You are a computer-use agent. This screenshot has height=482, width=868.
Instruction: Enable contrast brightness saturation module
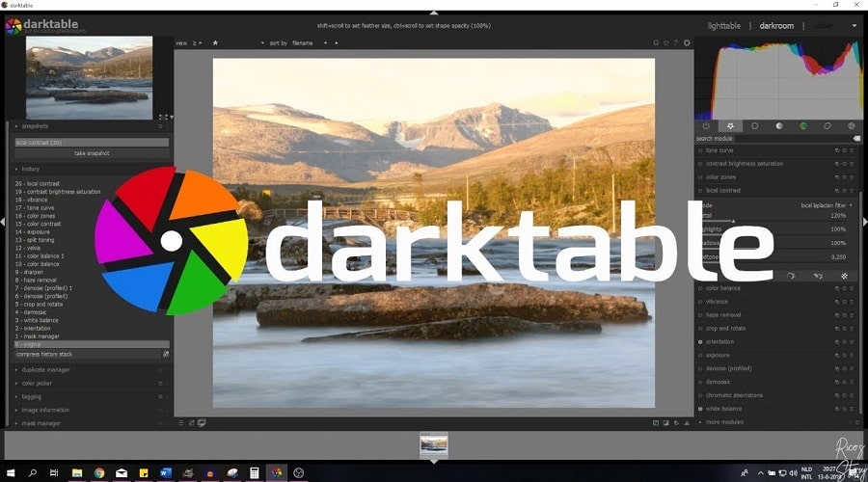point(700,164)
